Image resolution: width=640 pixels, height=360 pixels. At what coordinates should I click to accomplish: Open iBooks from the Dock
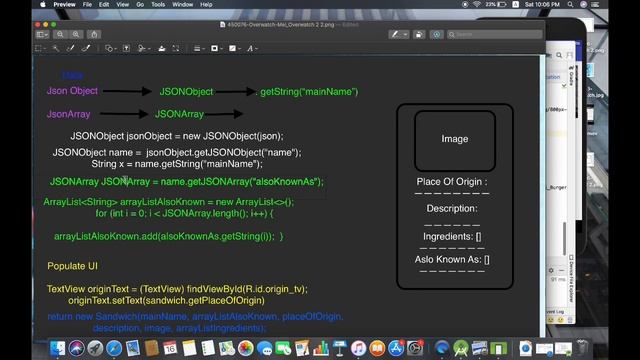tap(377, 348)
